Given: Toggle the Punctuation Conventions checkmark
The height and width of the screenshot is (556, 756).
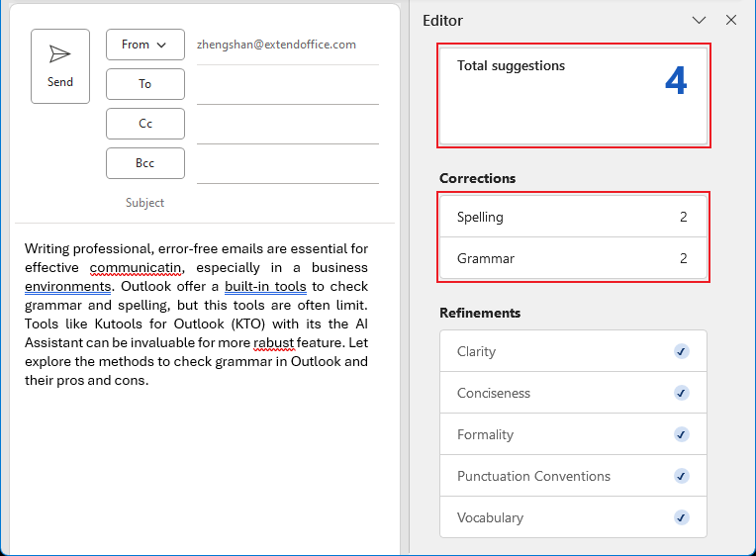Looking at the screenshot, I should click(x=681, y=476).
